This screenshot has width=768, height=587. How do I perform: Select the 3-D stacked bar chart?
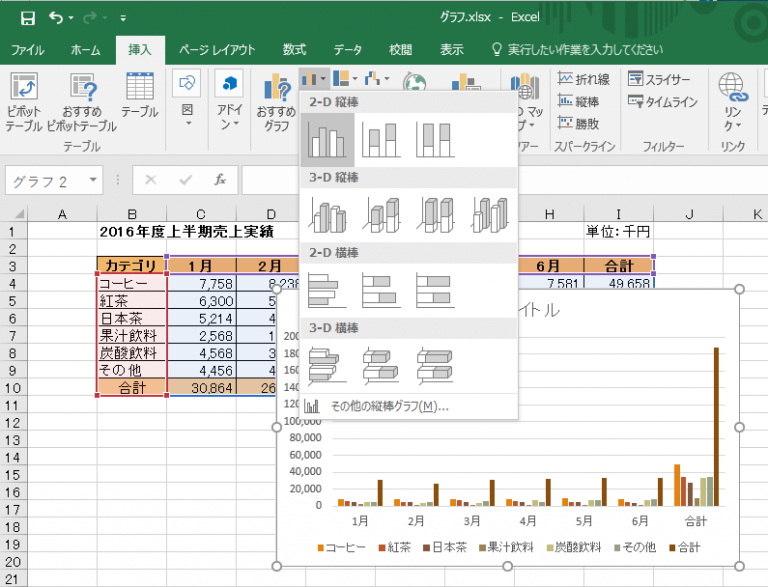[381, 365]
